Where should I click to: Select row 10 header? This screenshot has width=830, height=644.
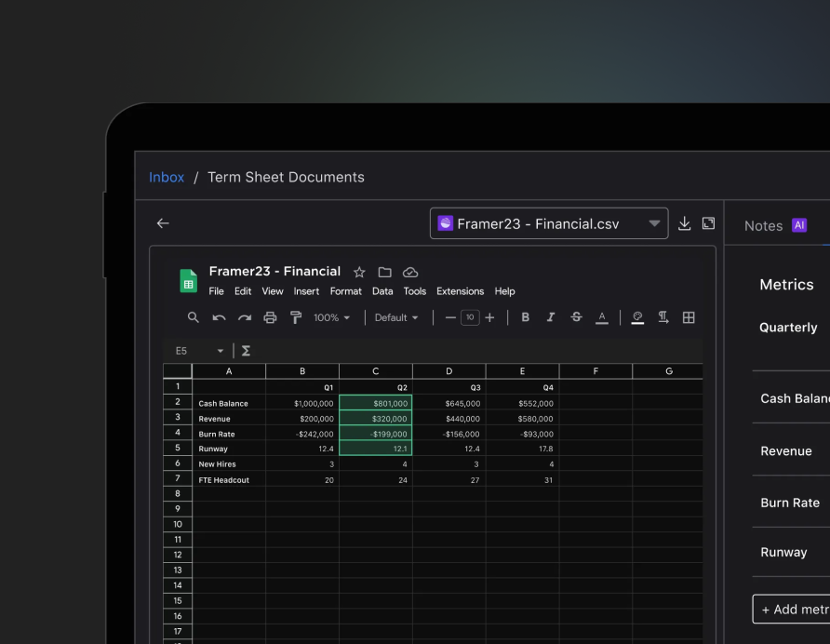coord(178,524)
